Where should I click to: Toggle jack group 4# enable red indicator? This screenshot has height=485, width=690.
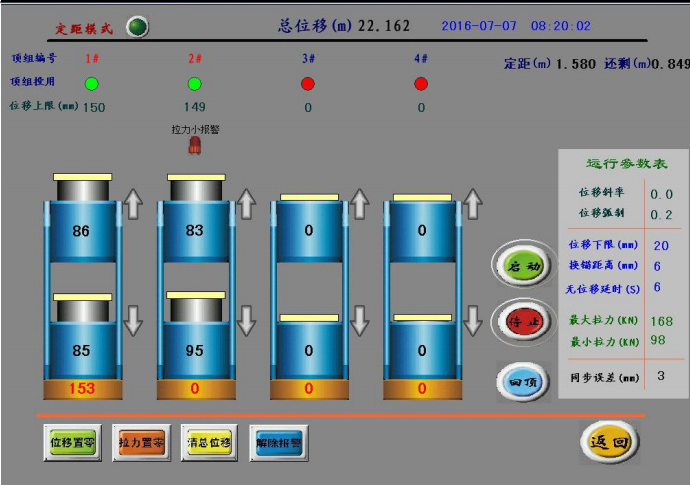click(421, 83)
